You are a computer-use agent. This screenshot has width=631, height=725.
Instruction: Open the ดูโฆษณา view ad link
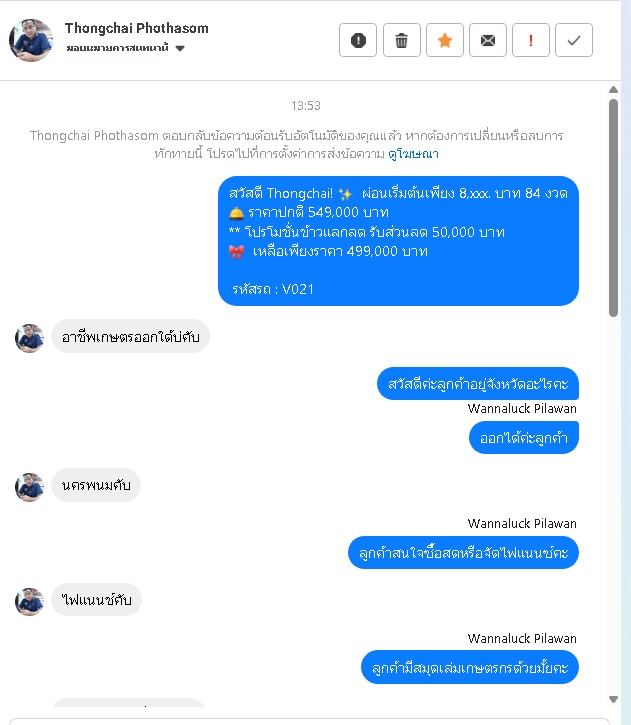tap(413, 154)
